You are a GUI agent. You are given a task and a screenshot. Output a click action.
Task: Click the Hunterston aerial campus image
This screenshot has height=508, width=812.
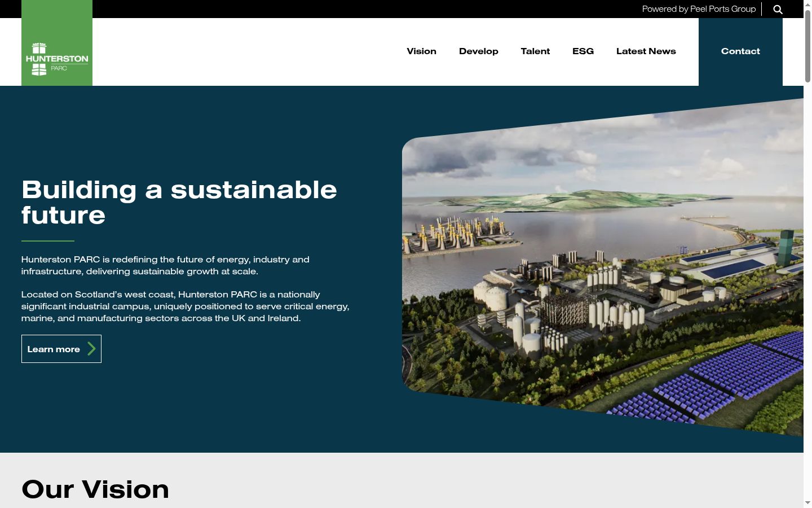click(x=602, y=268)
